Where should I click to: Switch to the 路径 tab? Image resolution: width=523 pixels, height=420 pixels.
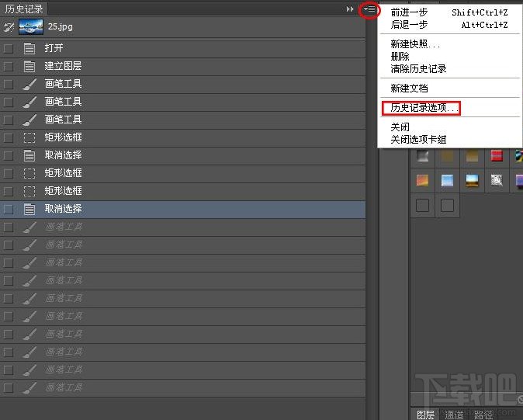(x=483, y=415)
